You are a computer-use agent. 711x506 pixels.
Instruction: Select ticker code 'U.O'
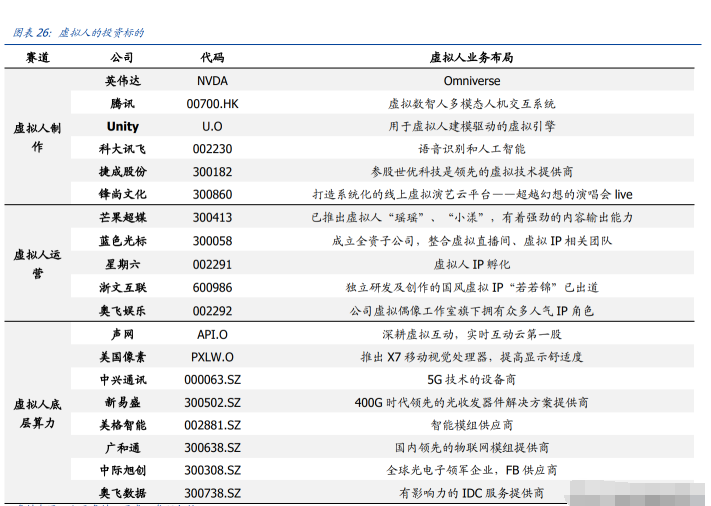(x=212, y=126)
